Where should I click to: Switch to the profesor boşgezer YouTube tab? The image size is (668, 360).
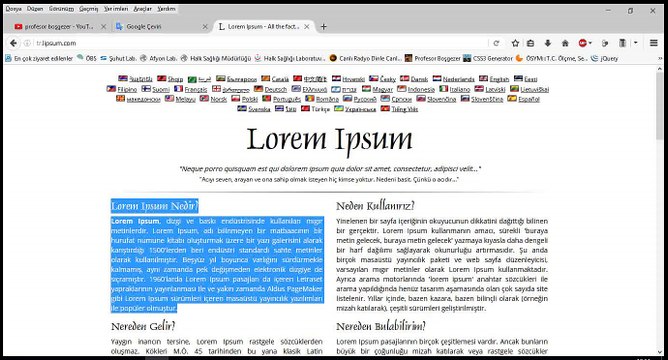coord(59,26)
